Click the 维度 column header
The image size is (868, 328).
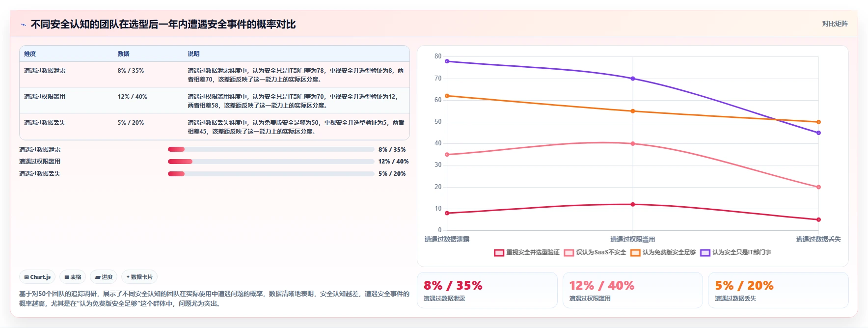30,54
